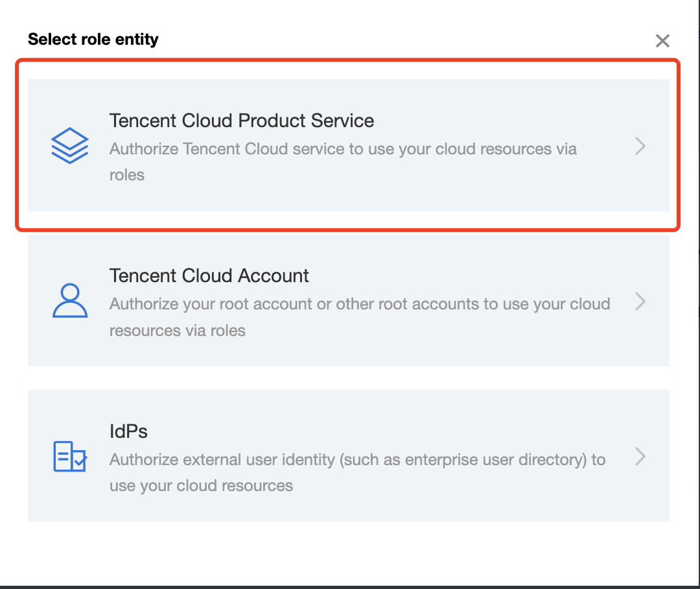Click the user silhouette icon for Cloud Account
The image size is (700, 589).
69,300
